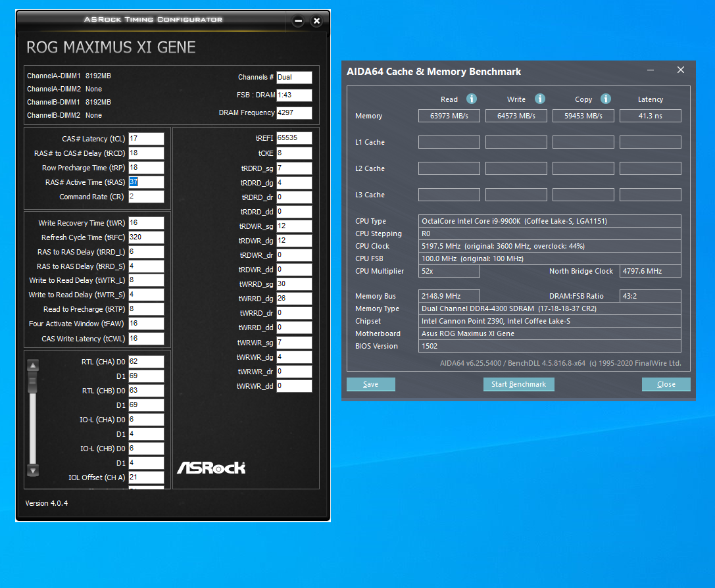Select the RAS# to CAS# Delay (tRCD) field
Viewport: 715px width, 588px height.
146,153
